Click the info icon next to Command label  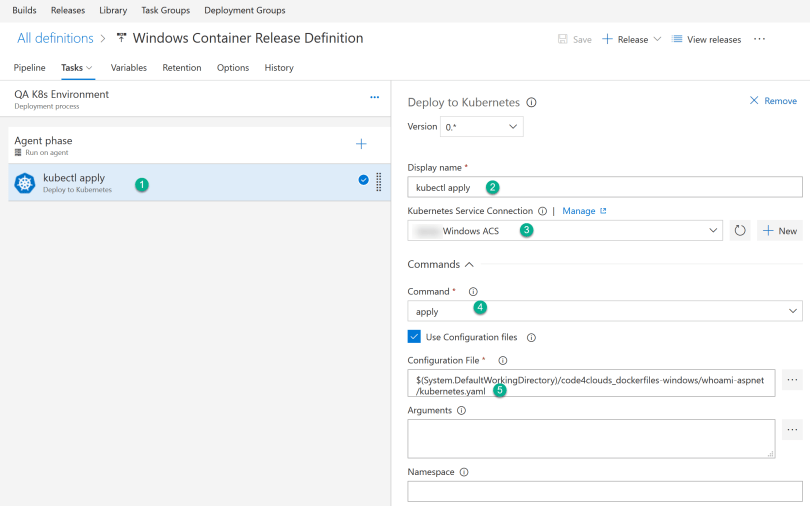[473, 292]
